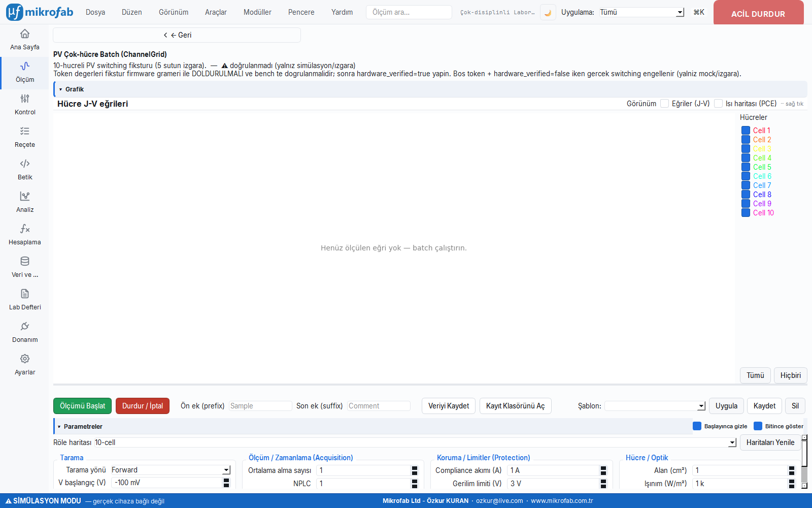Click ozkur@live.com email in footer
Viewport: 812px width, 508px height.
499,501
